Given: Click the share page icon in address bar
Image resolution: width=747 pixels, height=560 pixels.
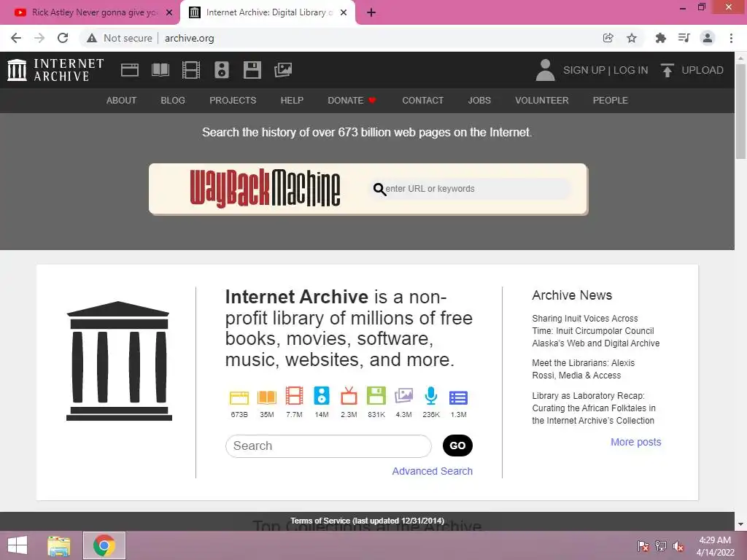Looking at the screenshot, I should (x=608, y=38).
